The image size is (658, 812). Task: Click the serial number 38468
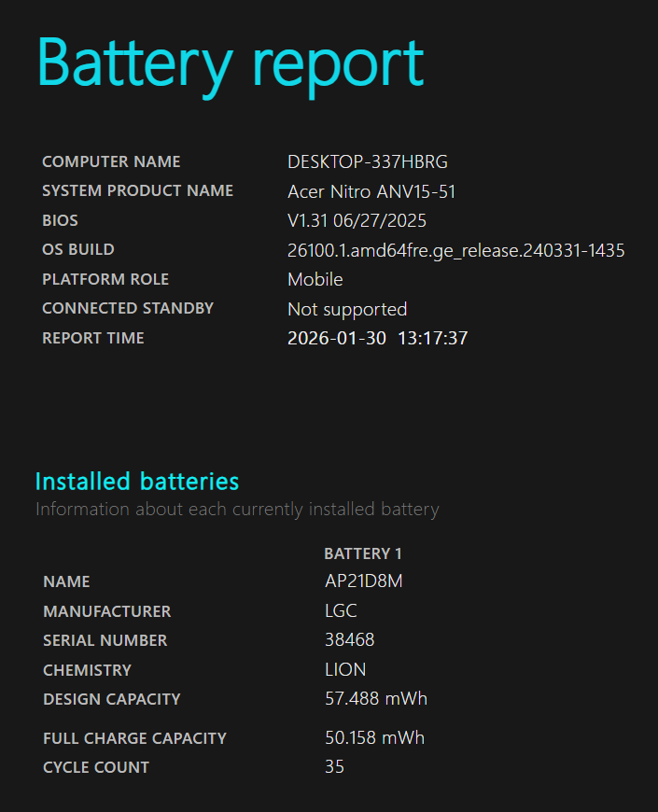[x=349, y=640]
